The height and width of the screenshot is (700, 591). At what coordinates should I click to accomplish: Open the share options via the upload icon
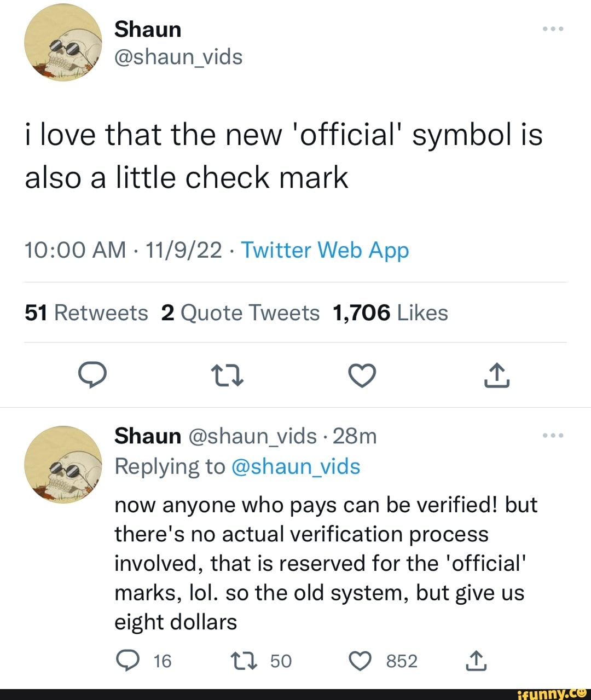pyautogui.click(x=496, y=375)
